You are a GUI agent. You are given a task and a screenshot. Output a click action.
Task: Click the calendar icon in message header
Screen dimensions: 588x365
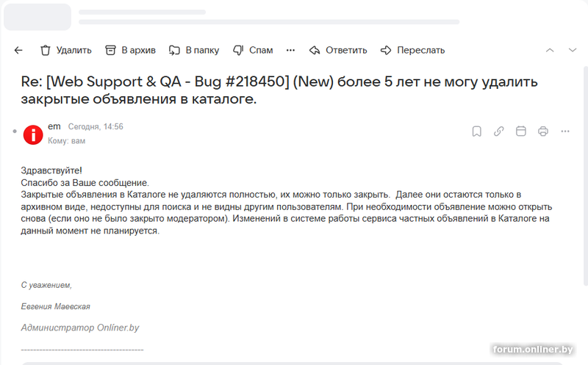click(521, 131)
